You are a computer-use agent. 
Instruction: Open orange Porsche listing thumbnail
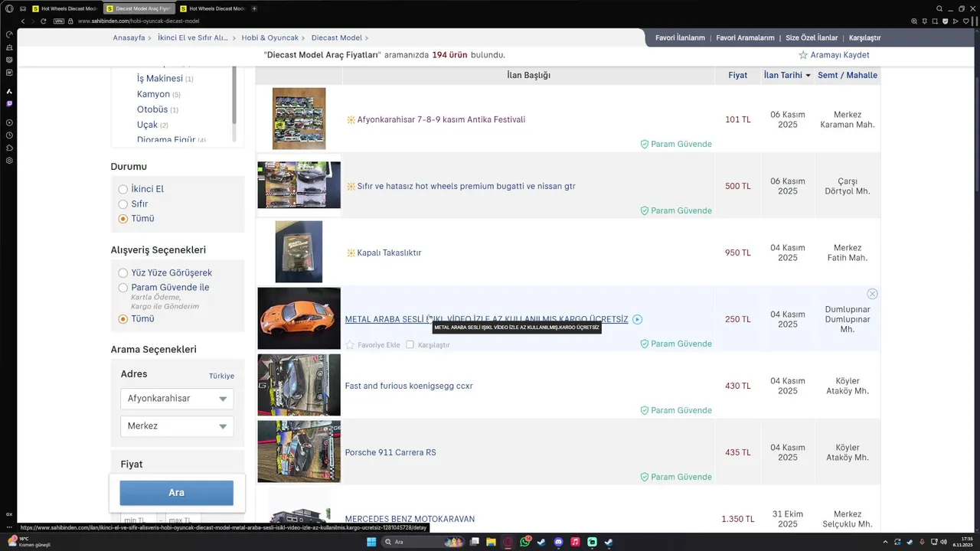(299, 318)
